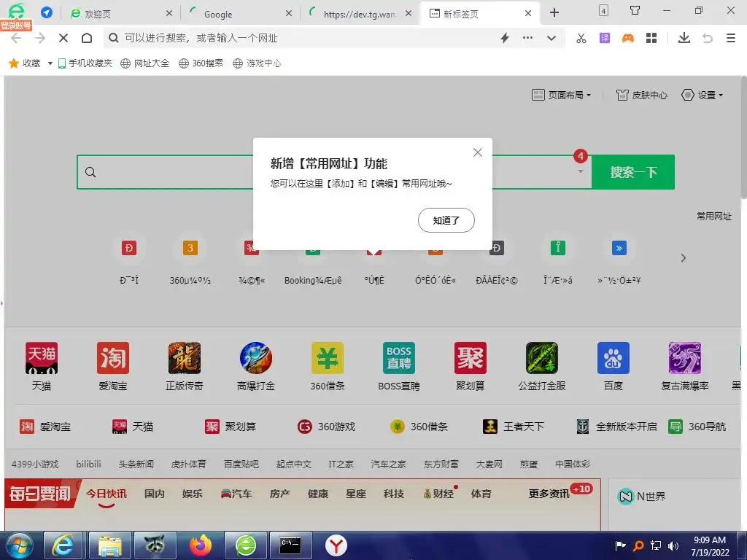Open the 百度 tile icon
This screenshot has width=747, height=560.
point(613,357)
